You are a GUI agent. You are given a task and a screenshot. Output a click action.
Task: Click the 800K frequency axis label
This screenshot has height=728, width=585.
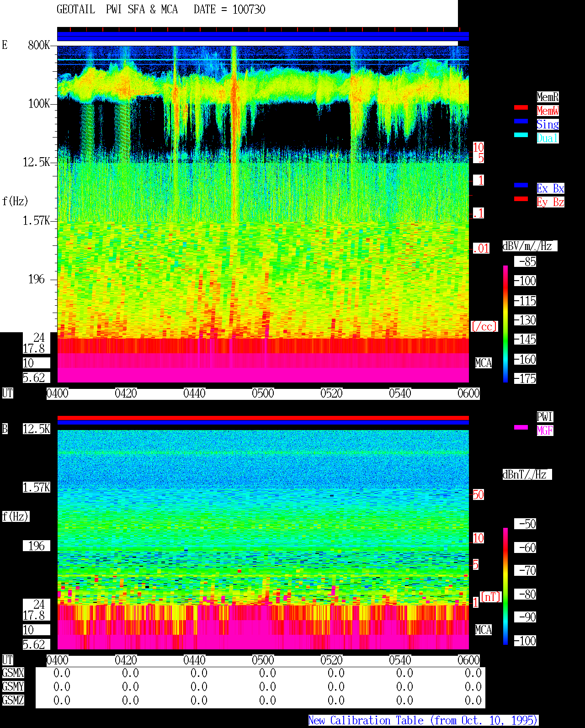tap(39, 45)
